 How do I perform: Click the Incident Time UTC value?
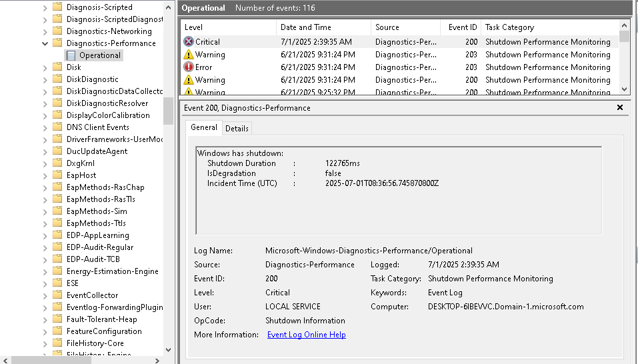click(x=382, y=183)
